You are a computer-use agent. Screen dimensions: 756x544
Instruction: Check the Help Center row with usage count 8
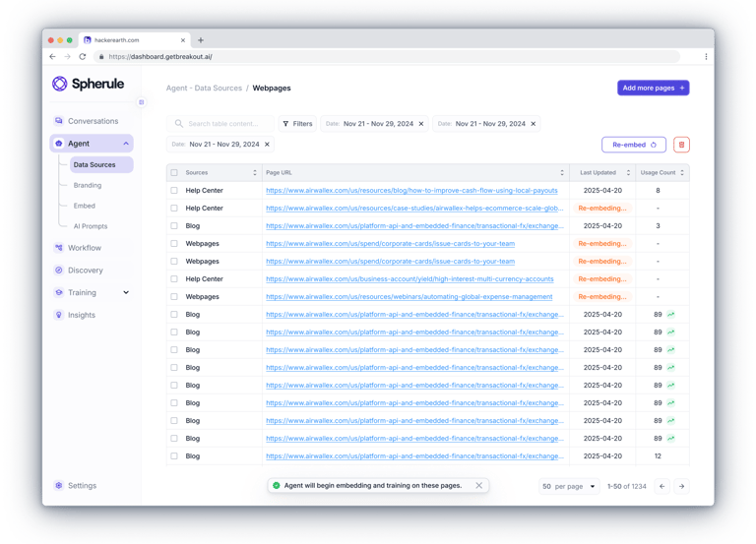174,190
